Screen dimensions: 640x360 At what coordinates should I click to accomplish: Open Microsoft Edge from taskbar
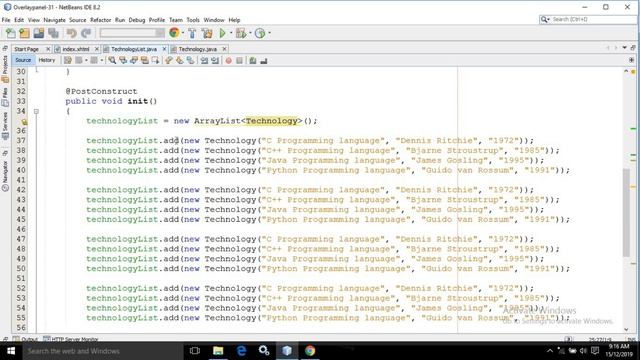(241, 351)
